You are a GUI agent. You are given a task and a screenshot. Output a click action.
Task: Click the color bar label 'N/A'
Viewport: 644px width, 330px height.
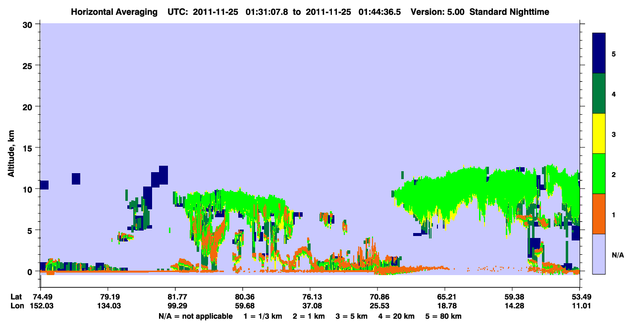tap(618, 255)
